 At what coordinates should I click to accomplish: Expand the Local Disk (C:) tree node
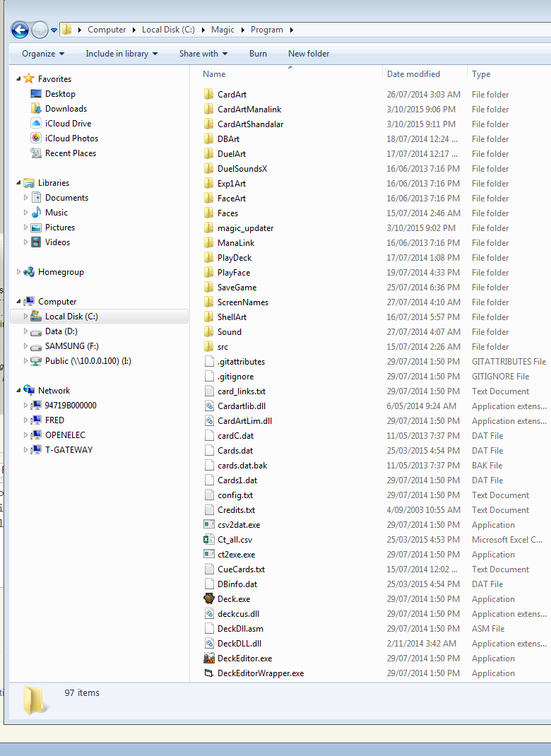(26, 317)
